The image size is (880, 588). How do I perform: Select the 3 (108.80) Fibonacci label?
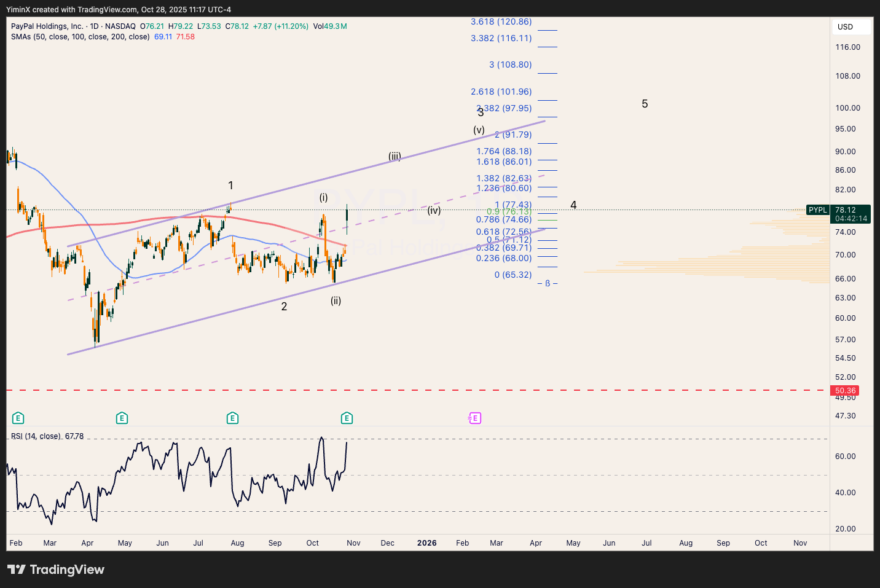click(x=511, y=65)
